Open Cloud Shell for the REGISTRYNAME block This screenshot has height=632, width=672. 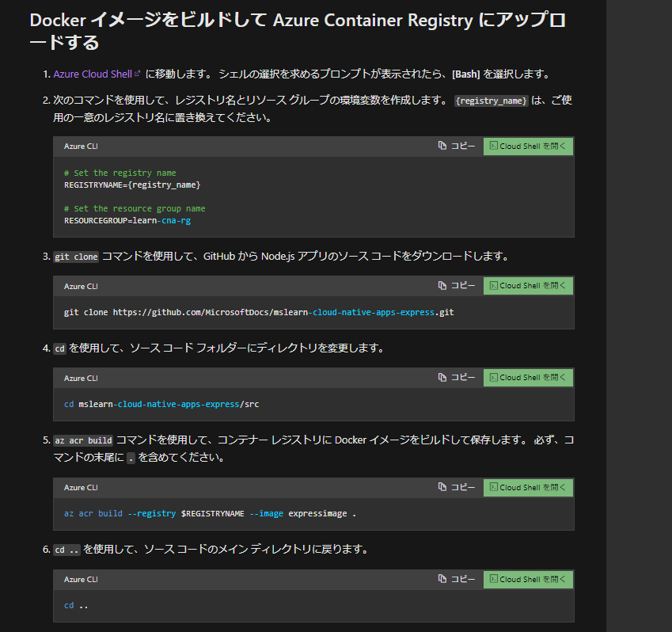528,147
